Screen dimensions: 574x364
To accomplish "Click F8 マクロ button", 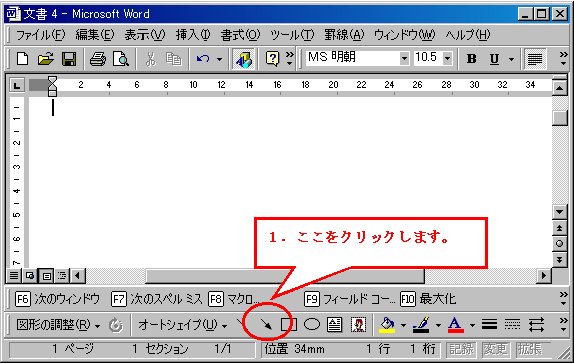I will point(234,299).
